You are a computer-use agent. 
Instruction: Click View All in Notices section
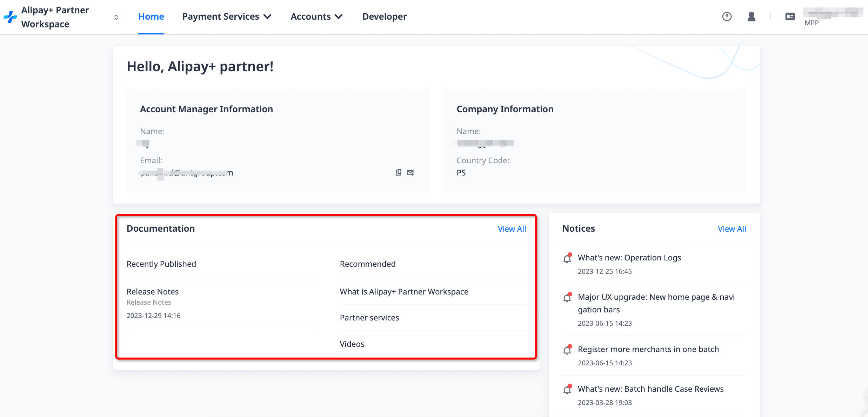(732, 229)
